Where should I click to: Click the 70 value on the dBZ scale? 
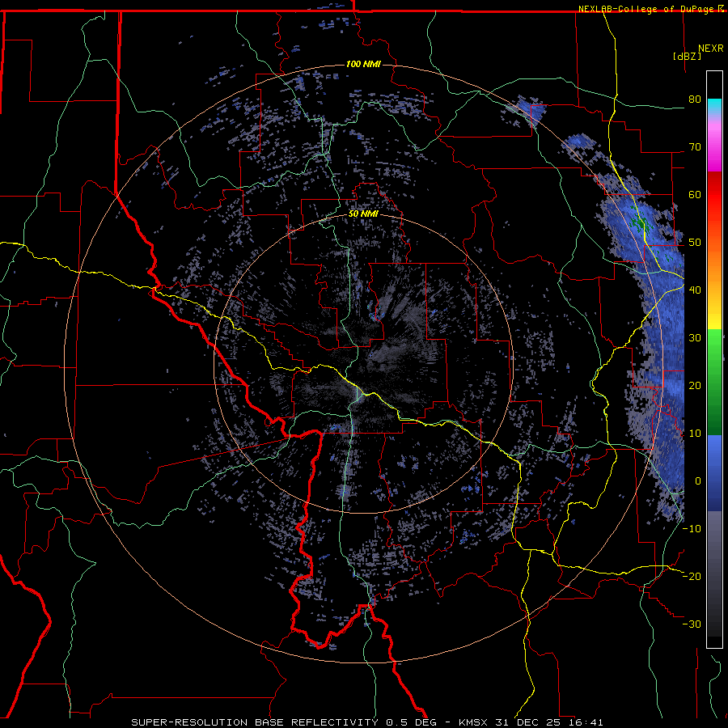[695, 147]
